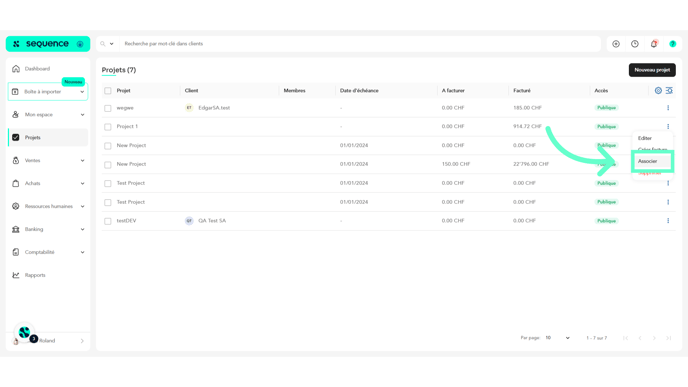Expand the Achats chevron
This screenshot has width=688, height=387.
click(x=82, y=183)
